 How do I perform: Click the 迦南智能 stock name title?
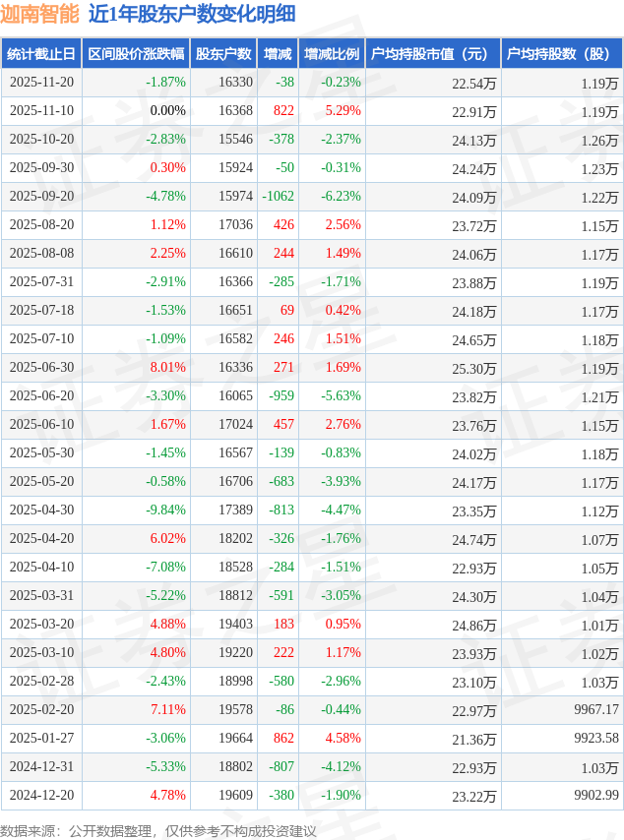point(39,15)
